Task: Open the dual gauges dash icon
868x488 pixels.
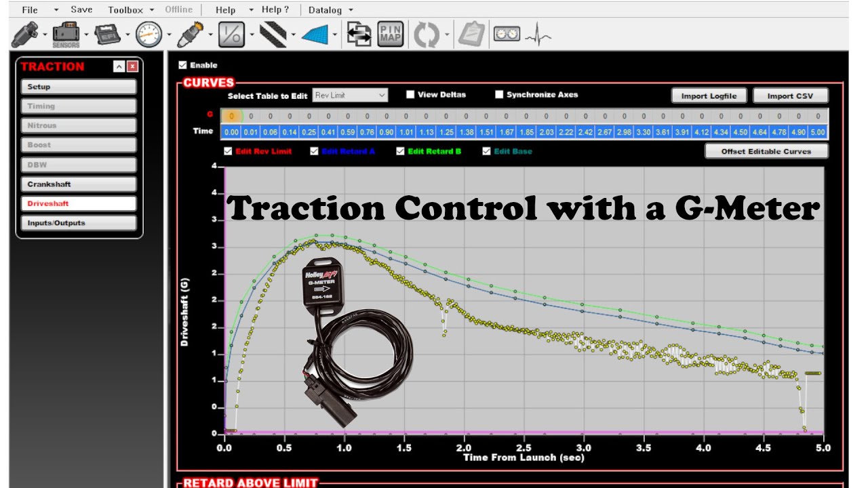Action: tap(507, 34)
